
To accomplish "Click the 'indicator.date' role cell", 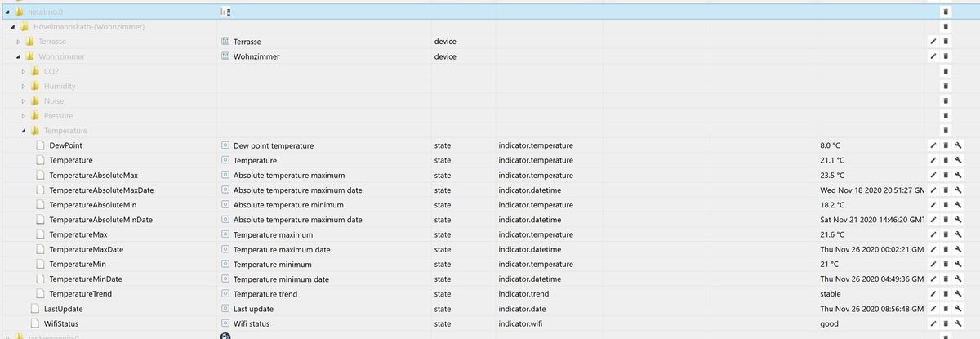I will click(x=523, y=309).
